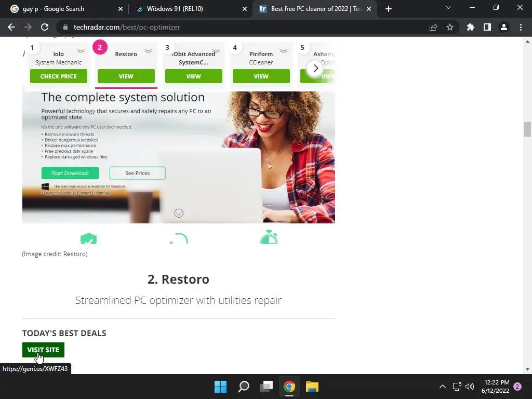Close the Wibdows 91 tab
532x399 pixels.
245,9
